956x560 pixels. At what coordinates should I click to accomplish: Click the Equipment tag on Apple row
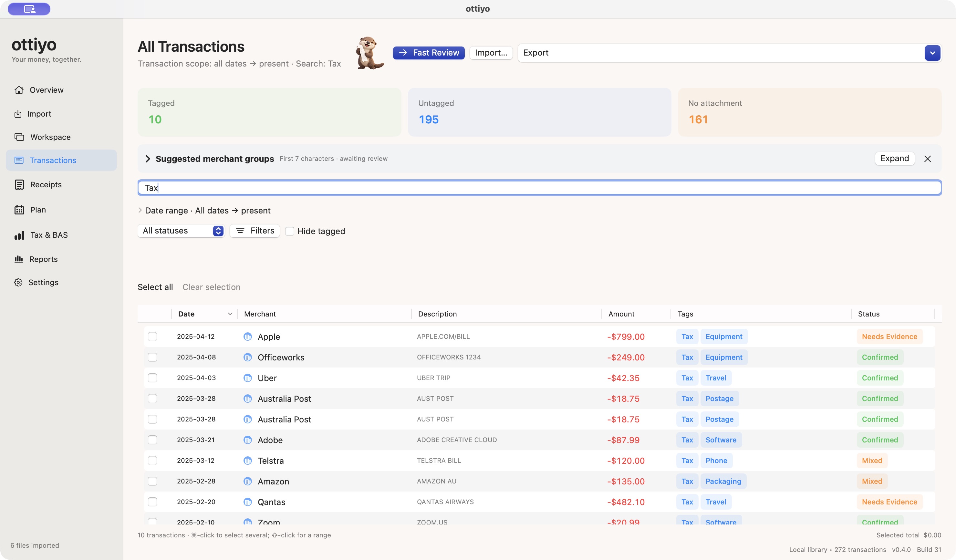(x=724, y=337)
